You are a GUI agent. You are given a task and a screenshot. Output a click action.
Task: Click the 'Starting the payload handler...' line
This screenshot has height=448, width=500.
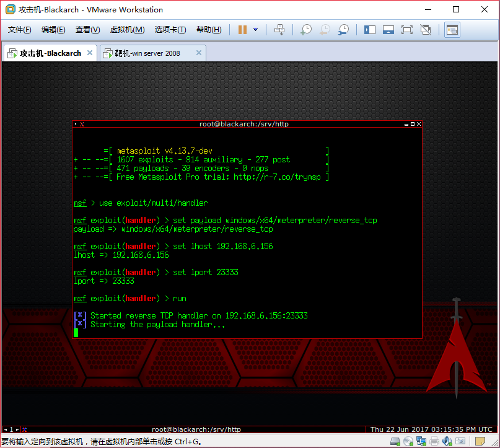(x=149, y=324)
